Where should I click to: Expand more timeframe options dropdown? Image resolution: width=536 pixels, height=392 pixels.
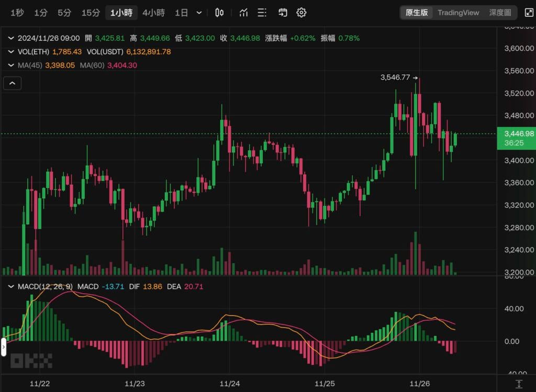(x=199, y=13)
